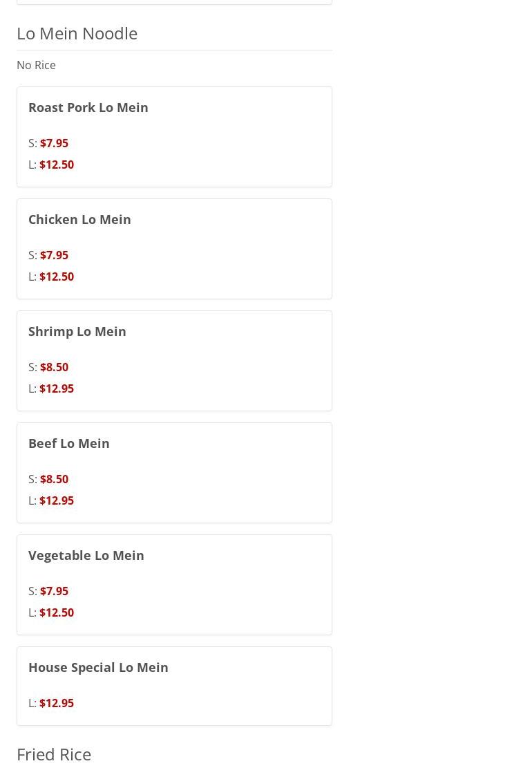Select large $12.95 price for Beef Lo Mein
The width and height of the screenshot is (532, 768).
(57, 500)
